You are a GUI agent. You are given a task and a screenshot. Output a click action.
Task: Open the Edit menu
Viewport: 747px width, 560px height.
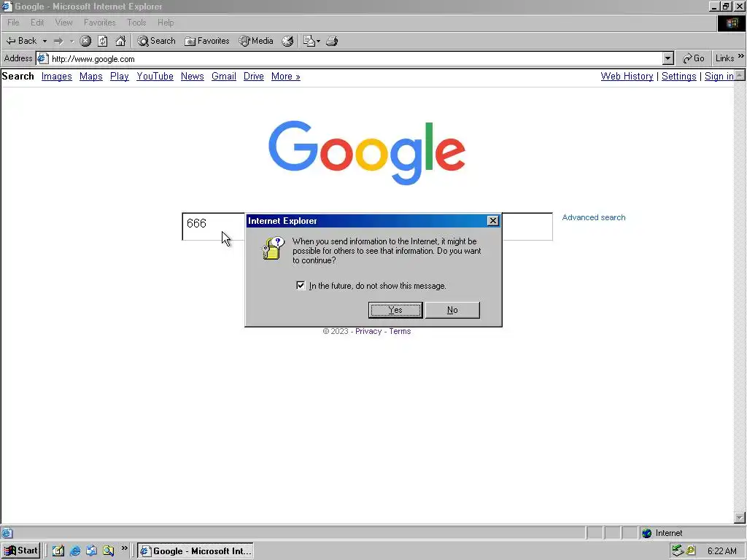tap(37, 23)
